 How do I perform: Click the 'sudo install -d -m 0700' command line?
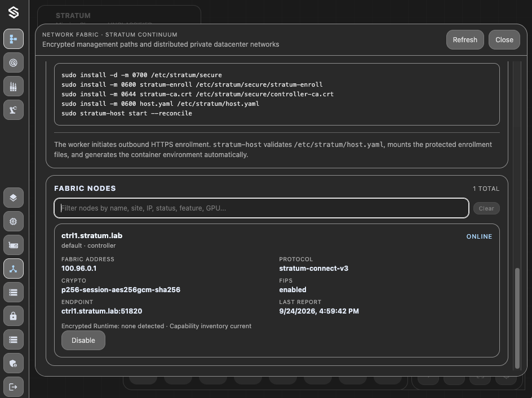(141, 75)
